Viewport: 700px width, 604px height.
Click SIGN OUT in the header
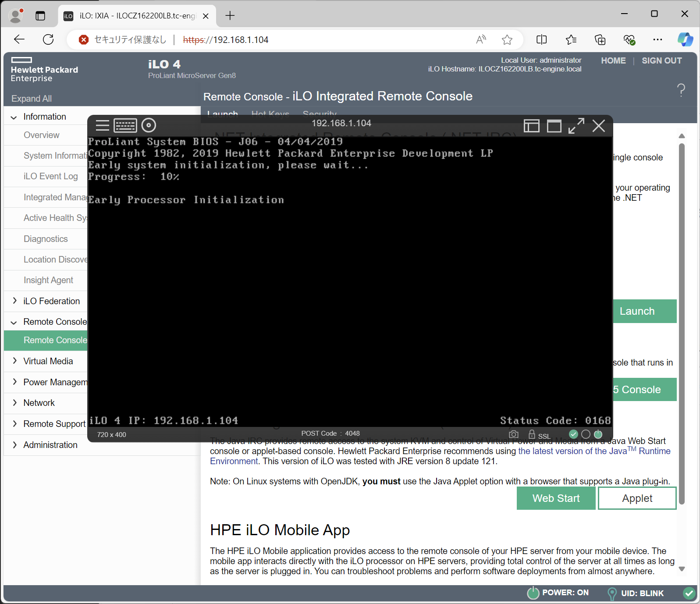click(x=662, y=61)
